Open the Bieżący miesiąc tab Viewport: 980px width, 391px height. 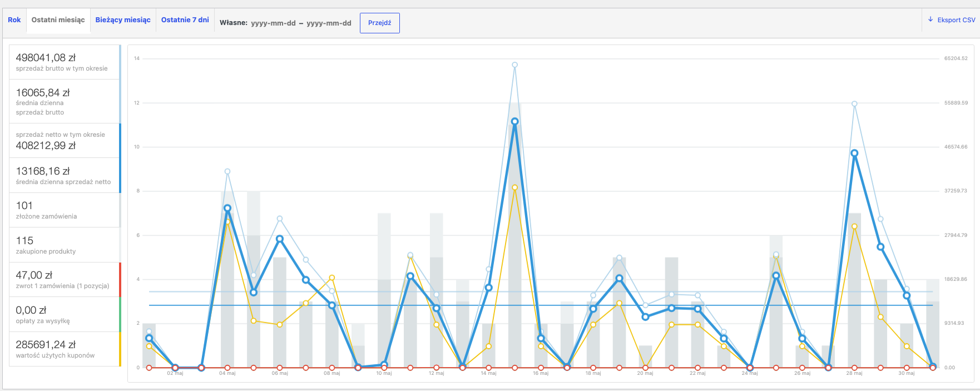tap(123, 20)
